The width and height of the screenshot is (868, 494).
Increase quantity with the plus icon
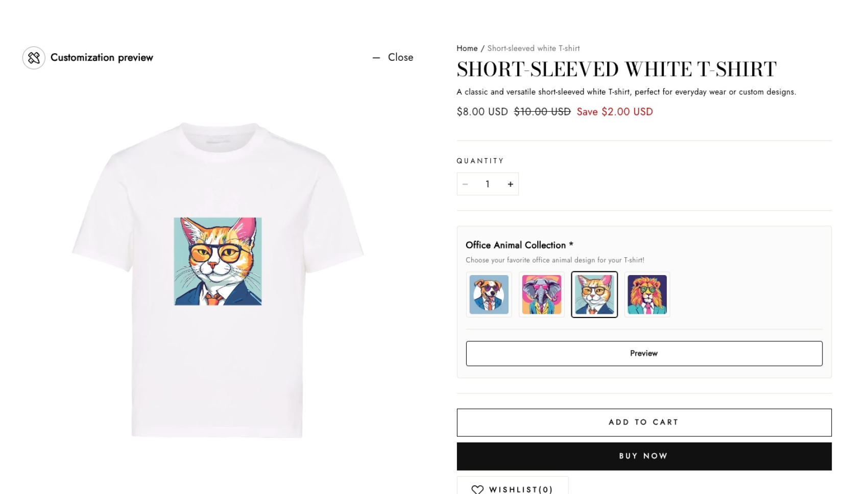tap(510, 184)
